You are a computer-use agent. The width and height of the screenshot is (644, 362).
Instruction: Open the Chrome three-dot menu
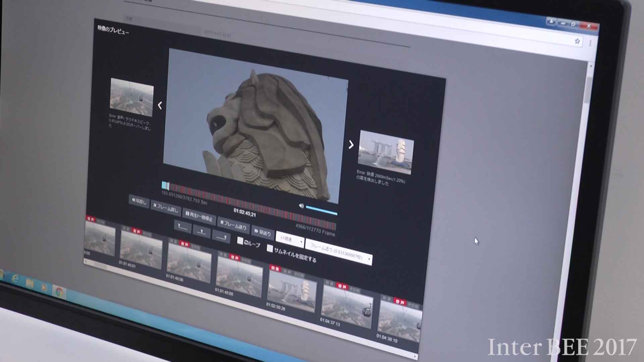point(590,43)
